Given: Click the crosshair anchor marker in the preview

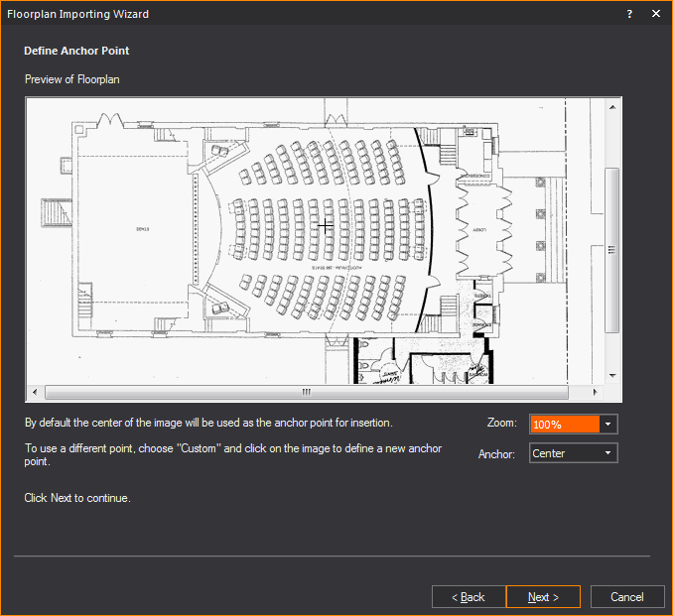Looking at the screenshot, I should click(325, 226).
